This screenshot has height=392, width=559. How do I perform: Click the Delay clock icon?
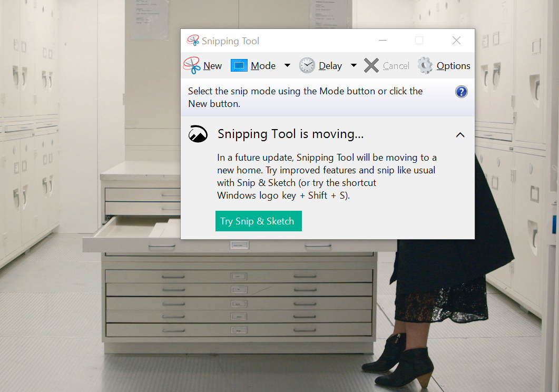307,65
